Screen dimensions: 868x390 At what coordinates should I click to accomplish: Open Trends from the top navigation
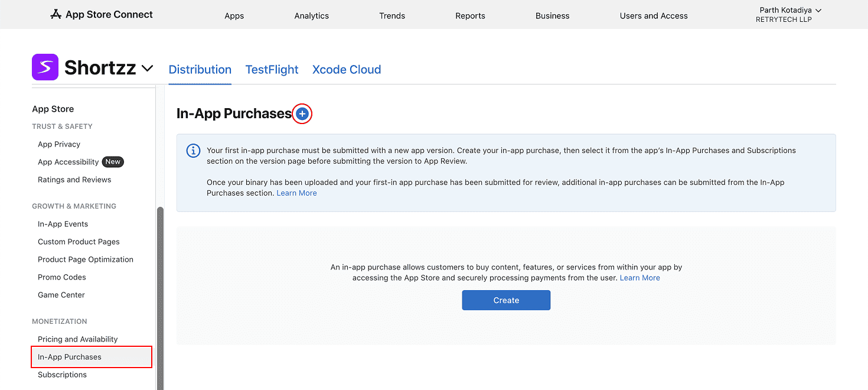point(392,16)
